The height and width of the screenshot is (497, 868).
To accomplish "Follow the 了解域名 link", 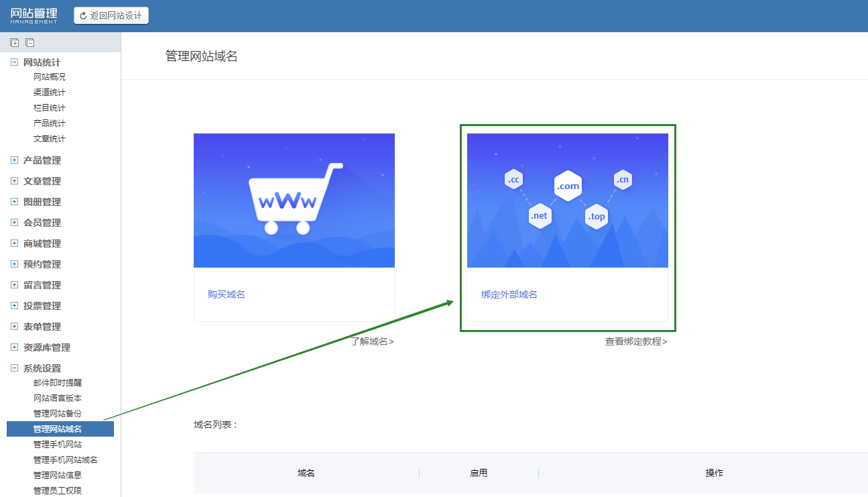I will (x=372, y=341).
